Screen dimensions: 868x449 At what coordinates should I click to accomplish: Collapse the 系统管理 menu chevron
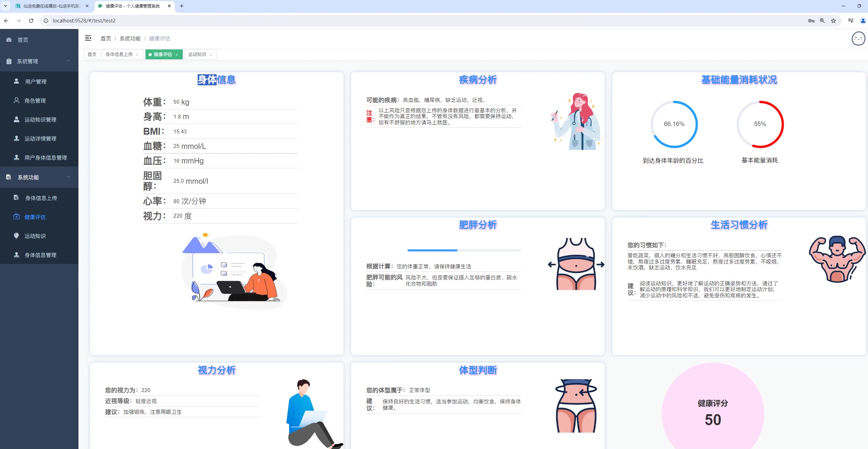click(x=68, y=61)
